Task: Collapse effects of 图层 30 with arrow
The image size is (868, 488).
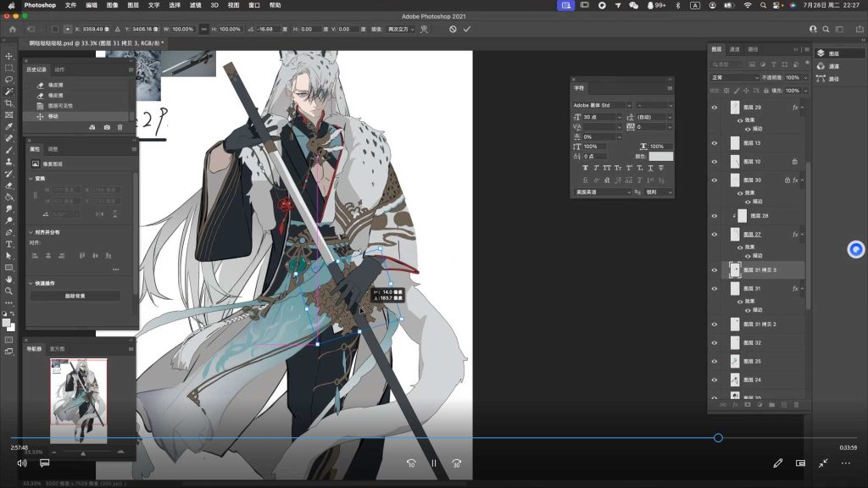Action: [802, 180]
